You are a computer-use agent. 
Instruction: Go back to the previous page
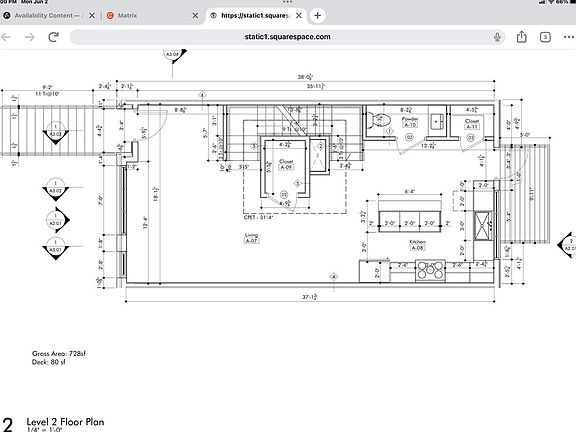6,37
